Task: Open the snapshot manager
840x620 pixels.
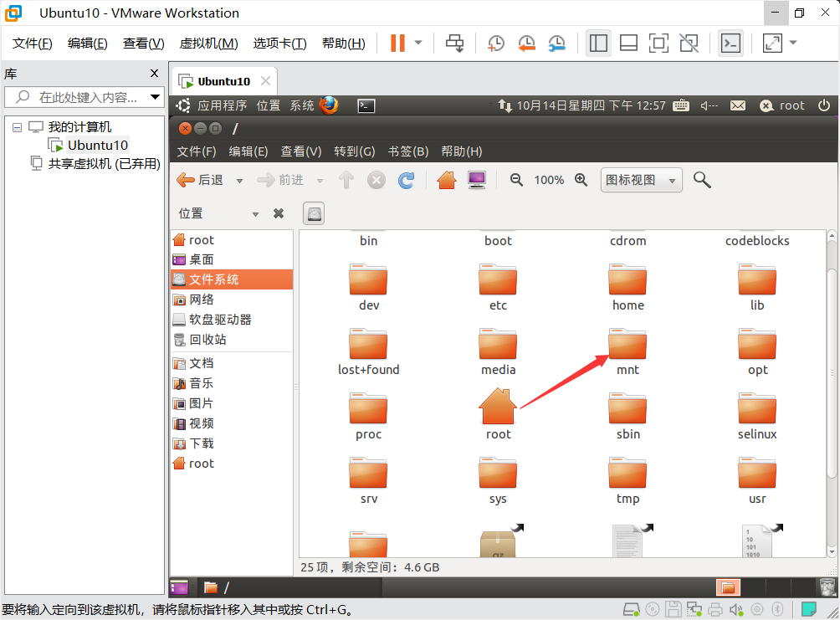Action: [x=557, y=43]
